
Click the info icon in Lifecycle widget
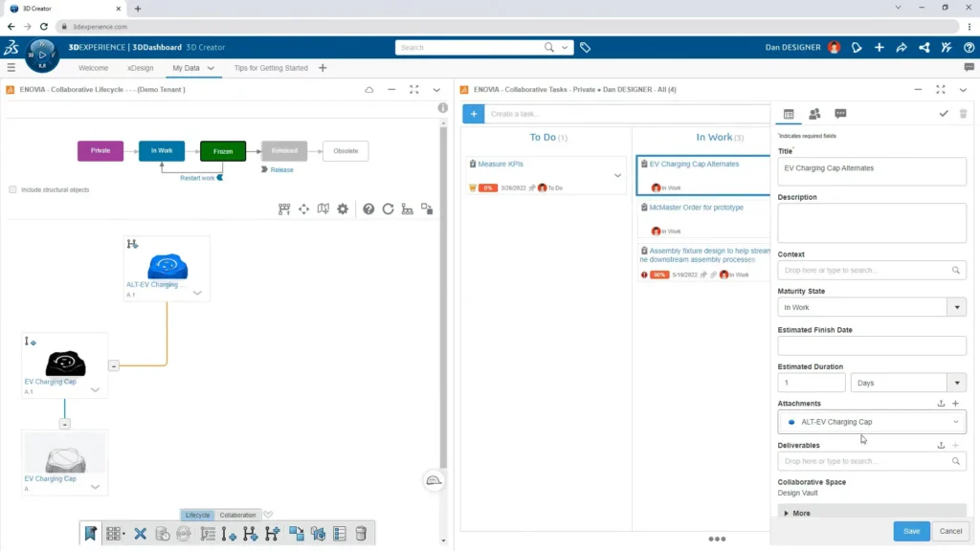coord(442,107)
